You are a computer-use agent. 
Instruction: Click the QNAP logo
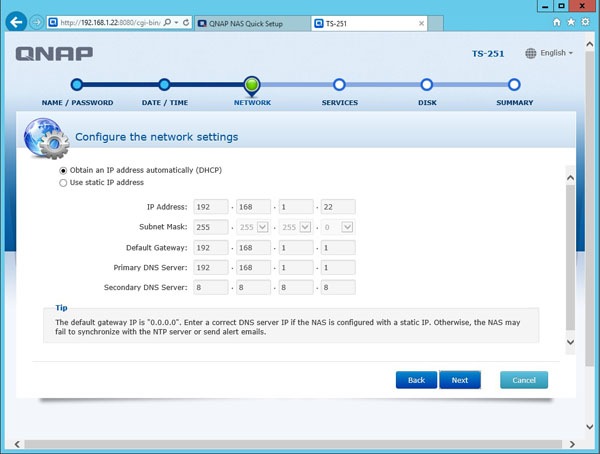pyautogui.click(x=54, y=54)
